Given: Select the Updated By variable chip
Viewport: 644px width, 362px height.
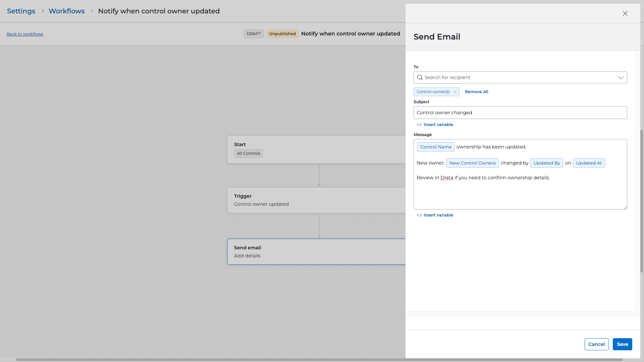Looking at the screenshot, I should 546,163.
